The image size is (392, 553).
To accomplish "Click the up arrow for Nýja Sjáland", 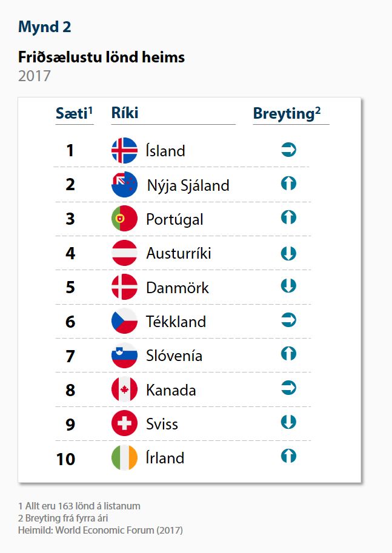I will coord(288,184).
